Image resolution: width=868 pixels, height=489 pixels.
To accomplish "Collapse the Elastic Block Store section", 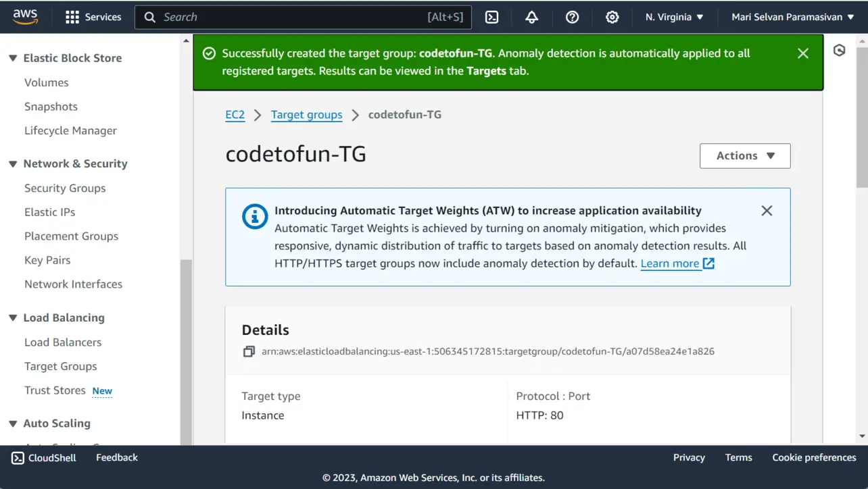I will [x=13, y=58].
